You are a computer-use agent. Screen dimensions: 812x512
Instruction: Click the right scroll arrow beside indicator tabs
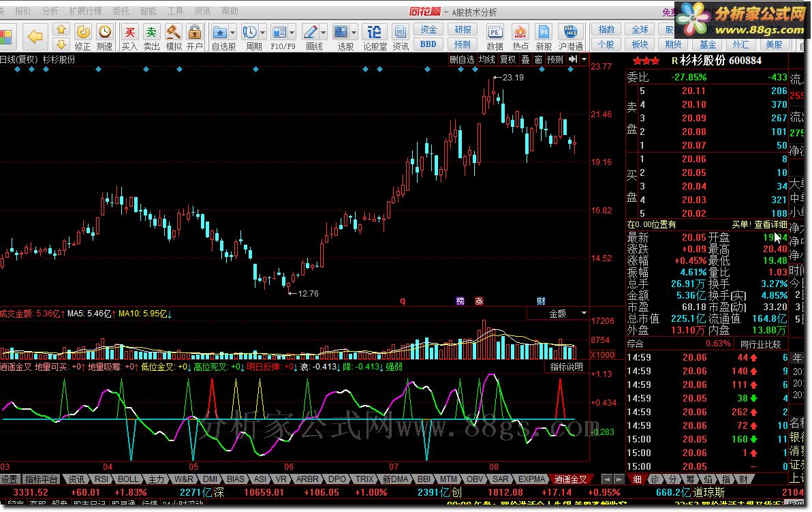(x=618, y=479)
